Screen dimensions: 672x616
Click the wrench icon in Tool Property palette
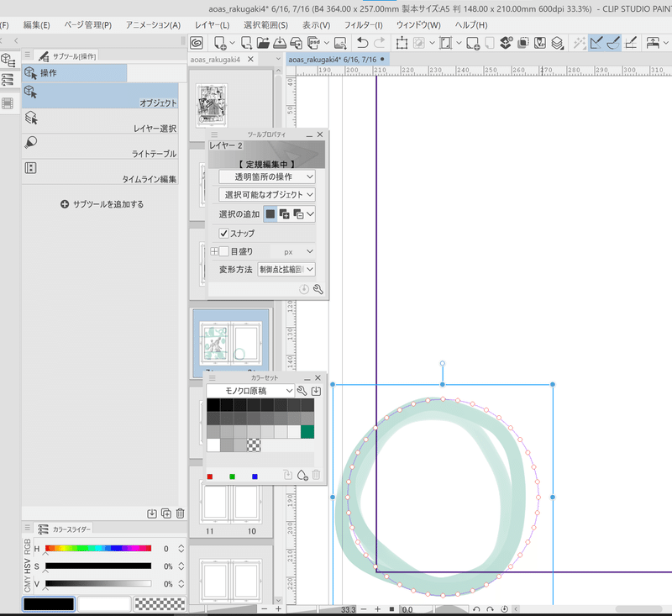(318, 289)
